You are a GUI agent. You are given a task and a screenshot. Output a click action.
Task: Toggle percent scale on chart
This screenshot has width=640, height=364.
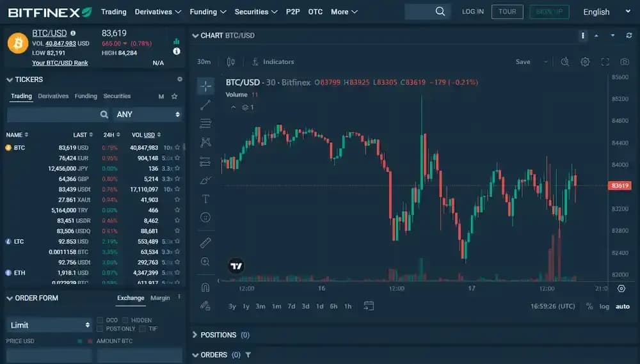[589, 306]
